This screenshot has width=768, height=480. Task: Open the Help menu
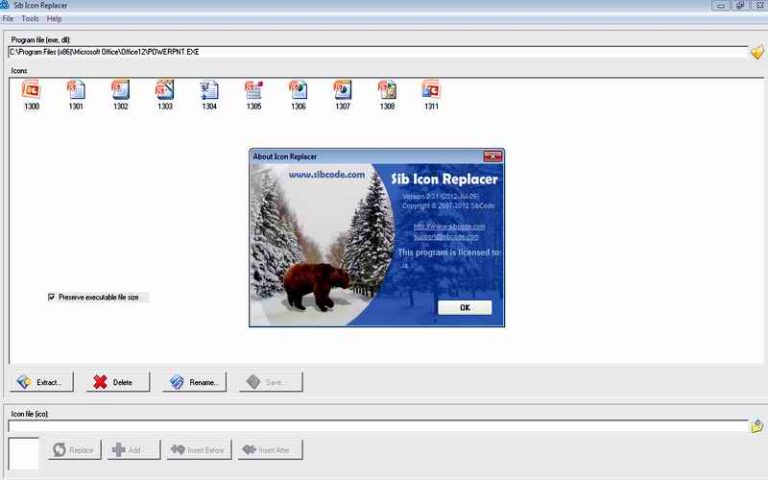point(54,19)
